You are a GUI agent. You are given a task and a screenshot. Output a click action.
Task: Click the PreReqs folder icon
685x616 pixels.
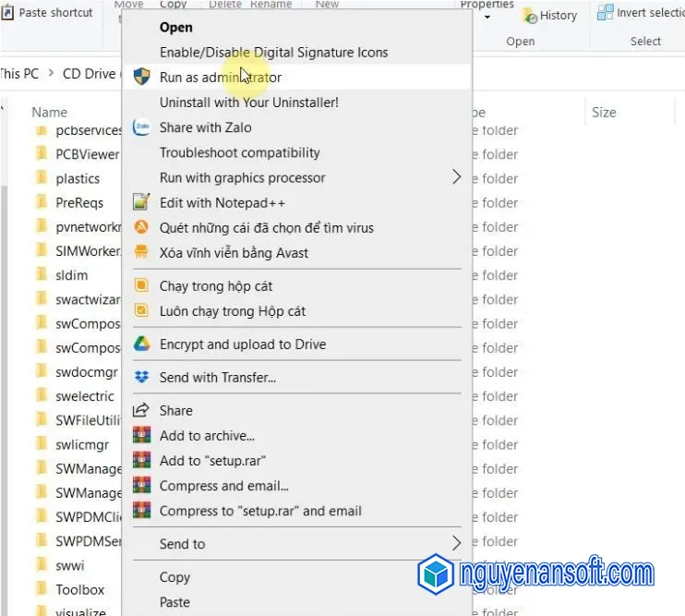tap(41, 202)
